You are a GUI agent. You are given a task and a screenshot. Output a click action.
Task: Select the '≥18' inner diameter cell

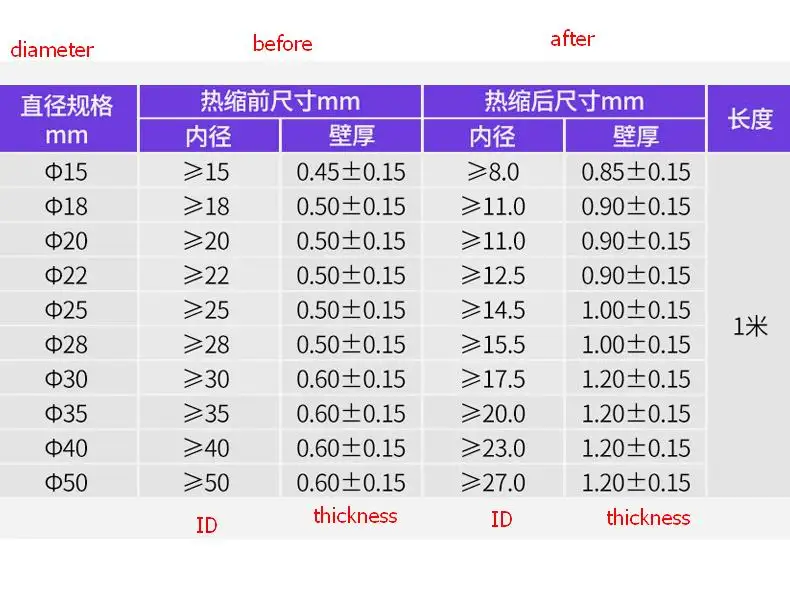(207, 206)
